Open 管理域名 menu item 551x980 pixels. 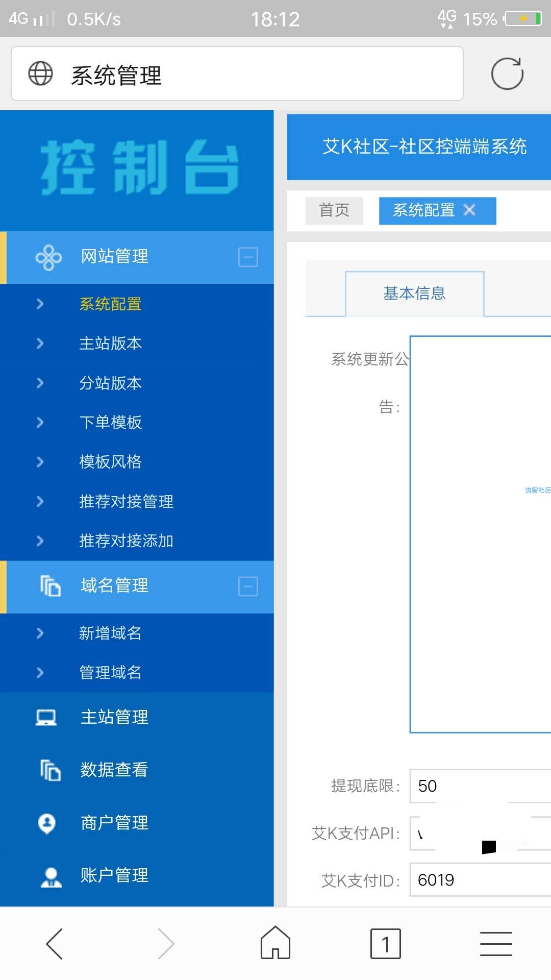[110, 673]
